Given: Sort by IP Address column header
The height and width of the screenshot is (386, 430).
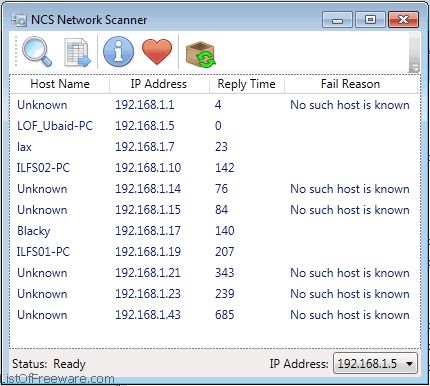Looking at the screenshot, I should 159,84.
